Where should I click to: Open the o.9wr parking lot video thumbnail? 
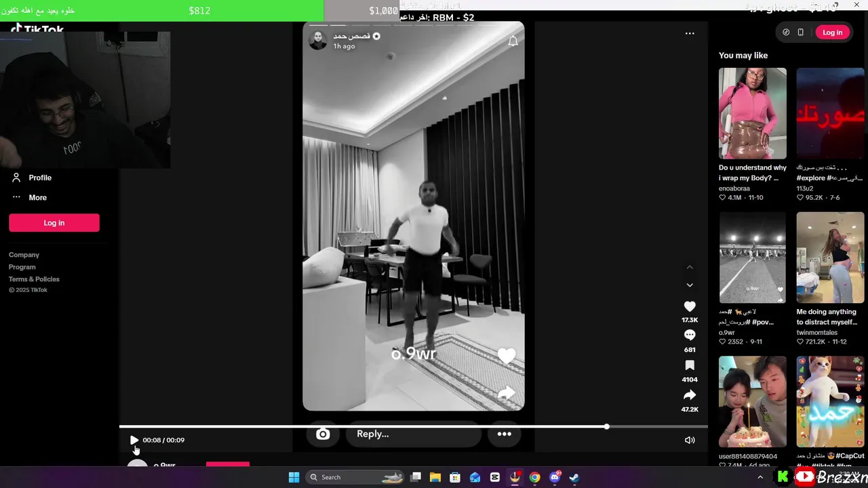753,258
